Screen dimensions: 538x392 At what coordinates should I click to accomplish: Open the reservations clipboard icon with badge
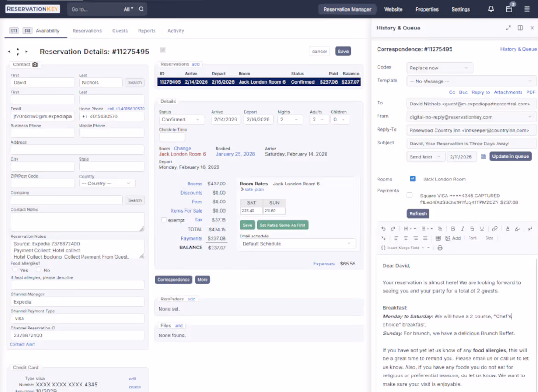(x=509, y=9)
